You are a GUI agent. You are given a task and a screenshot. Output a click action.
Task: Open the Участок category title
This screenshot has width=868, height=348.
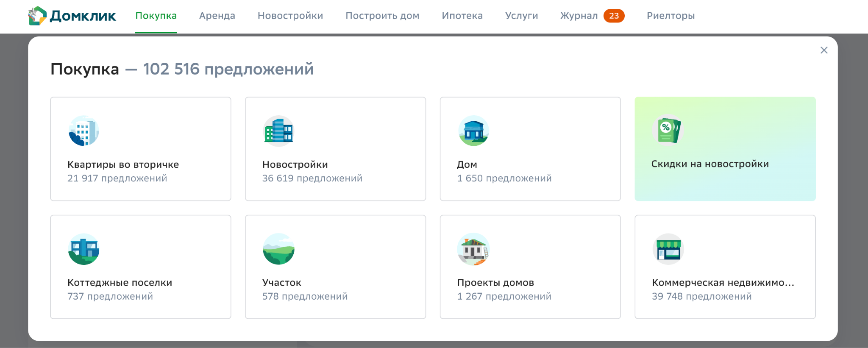tap(282, 283)
